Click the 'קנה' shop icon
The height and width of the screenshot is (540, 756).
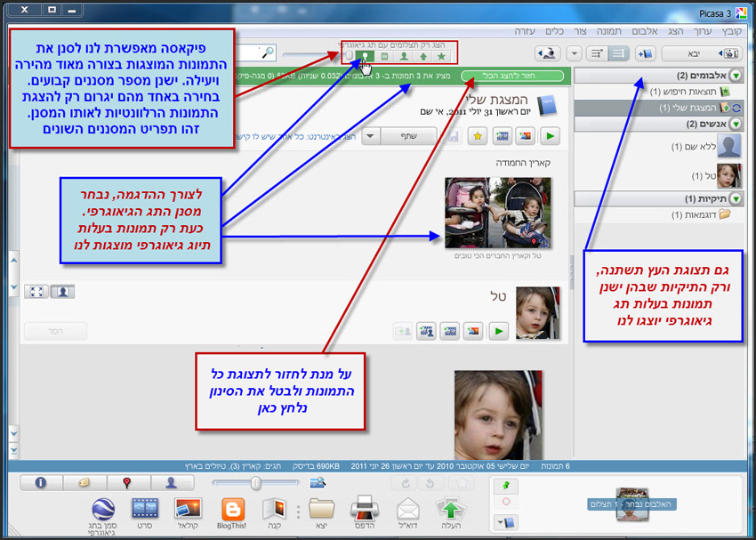pos(274,512)
